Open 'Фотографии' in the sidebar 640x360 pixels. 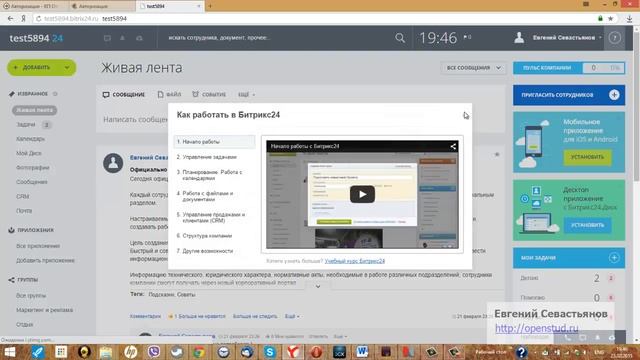pos(33,167)
